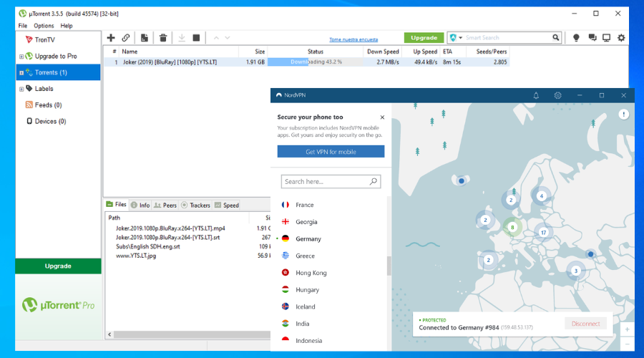Image resolution: width=644 pixels, height=358 pixels.
Task: Select Germany in NordVPN country list
Action: point(308,239)
